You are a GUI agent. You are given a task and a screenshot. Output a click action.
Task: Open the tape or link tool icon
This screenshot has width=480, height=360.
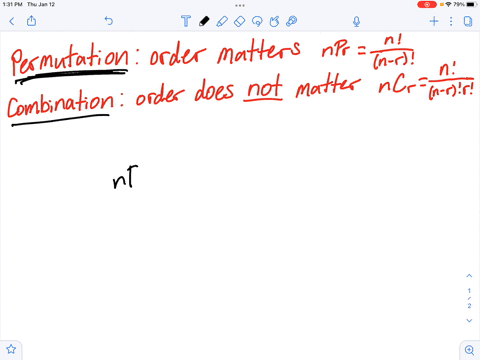[292, 21]
